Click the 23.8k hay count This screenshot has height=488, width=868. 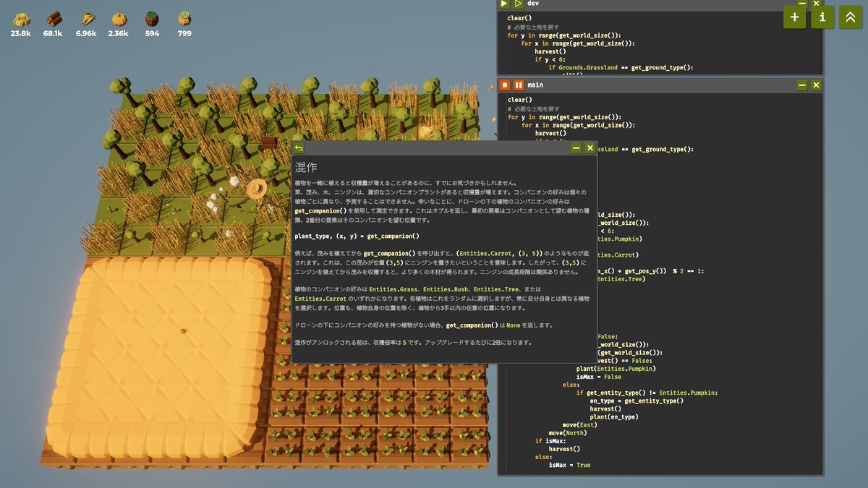click(20, 33)
